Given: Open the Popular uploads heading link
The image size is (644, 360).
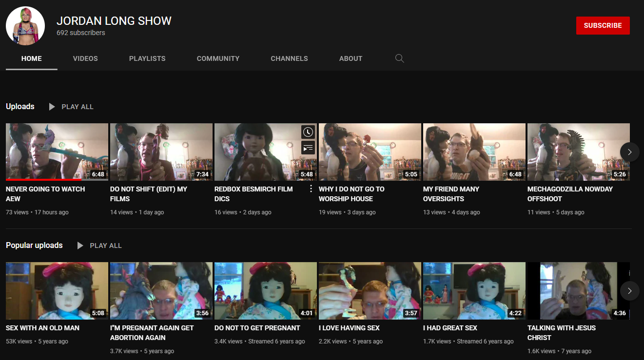Looking at the screenshot, I should (x=34, y=246).
